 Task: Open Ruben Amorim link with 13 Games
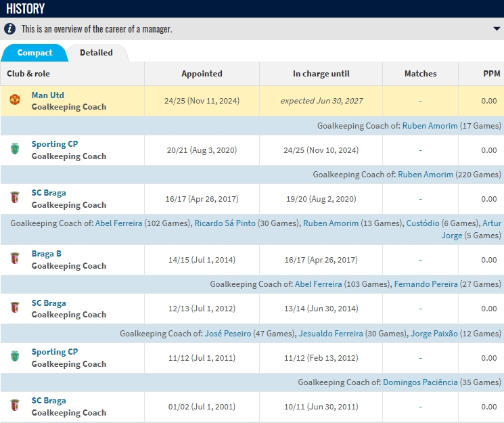coord(331,223)
